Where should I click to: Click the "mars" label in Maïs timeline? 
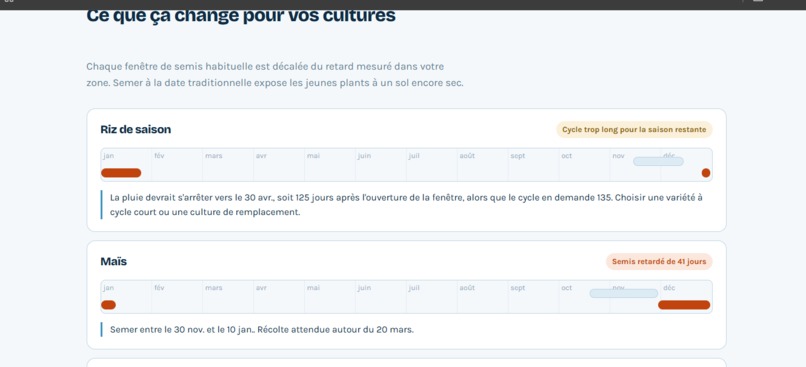(214, 288)
